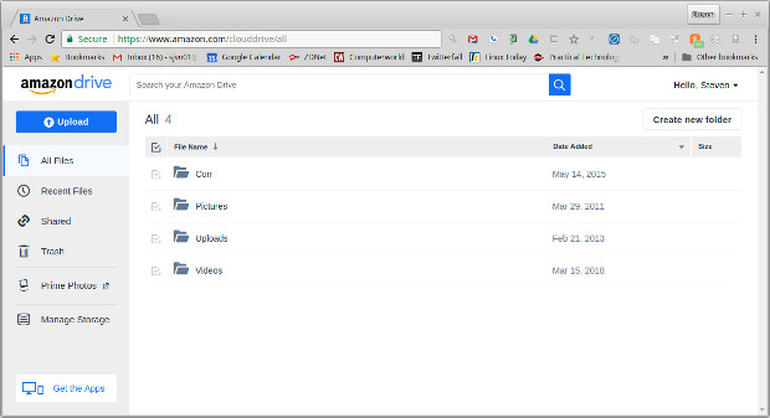
Task: Expand the Date Added column dropdown arrow
Action: (681, 147)
